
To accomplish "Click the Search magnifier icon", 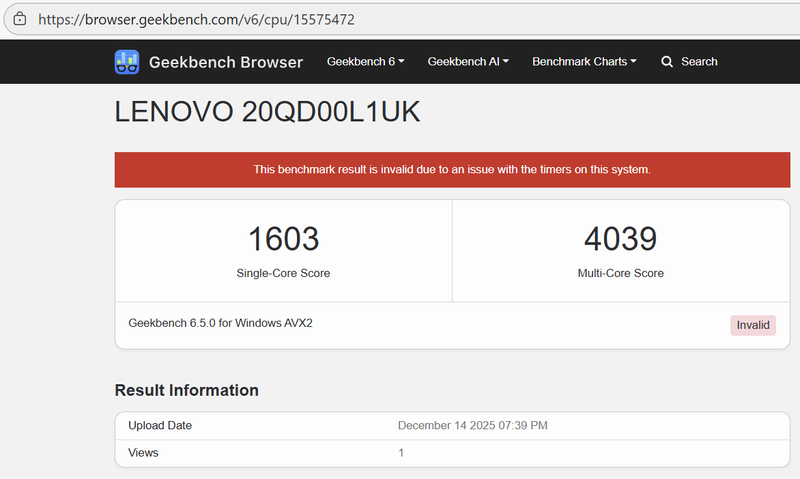I will pyautogui.click(x=666, y=62).
